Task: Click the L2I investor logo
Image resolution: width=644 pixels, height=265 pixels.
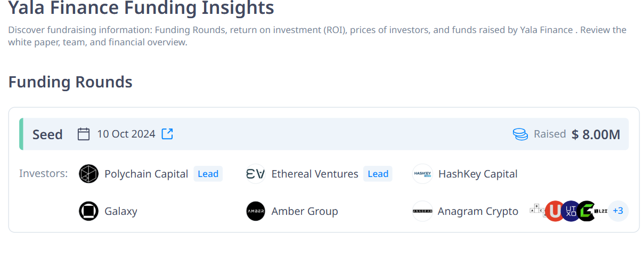Action: [601, 211]
